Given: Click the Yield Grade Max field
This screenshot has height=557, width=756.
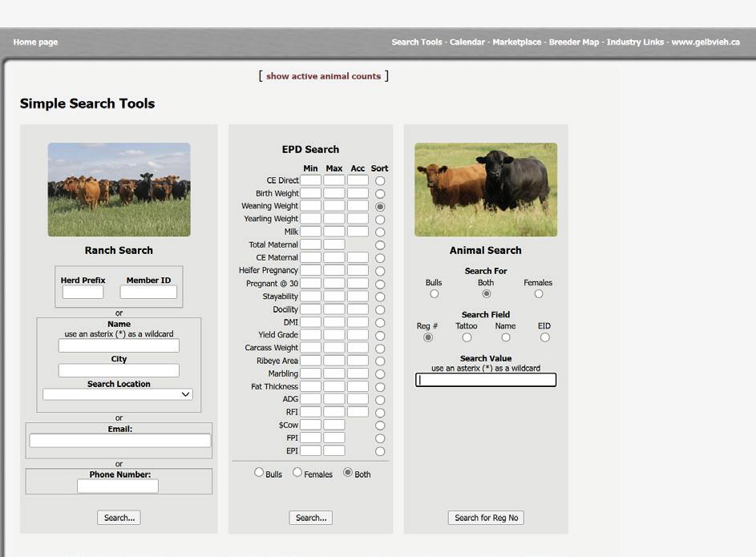Looking at the screenshot, I should [x=334, y=334].
